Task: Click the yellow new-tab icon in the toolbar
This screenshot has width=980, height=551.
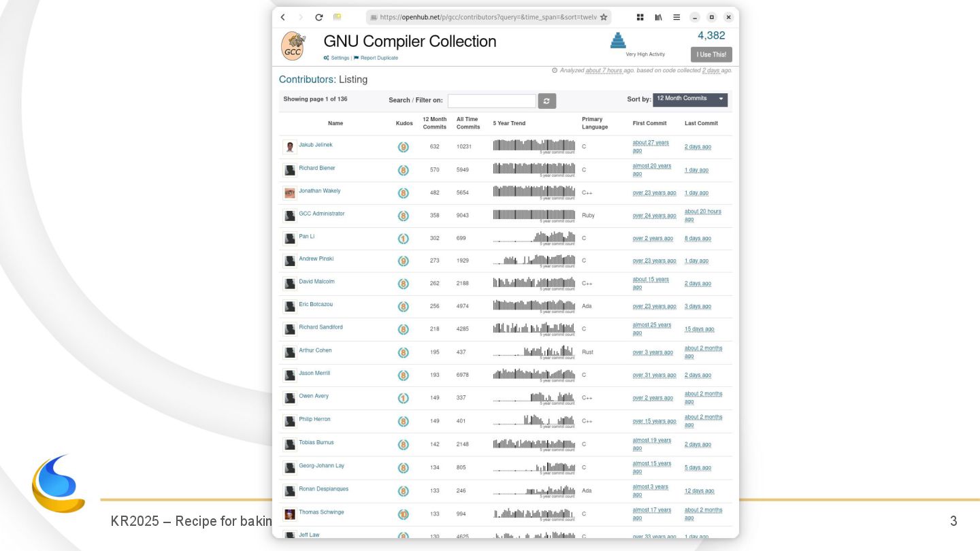Action: 337,17
